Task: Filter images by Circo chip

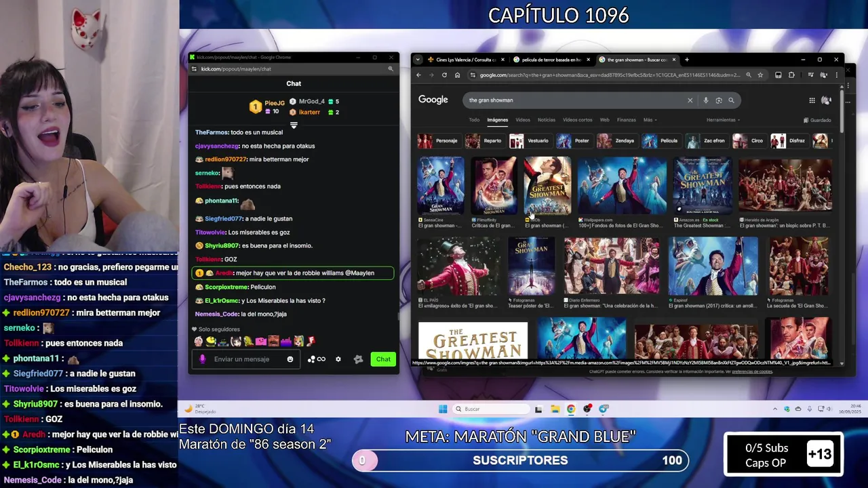Action: click(x=749, y=141)
